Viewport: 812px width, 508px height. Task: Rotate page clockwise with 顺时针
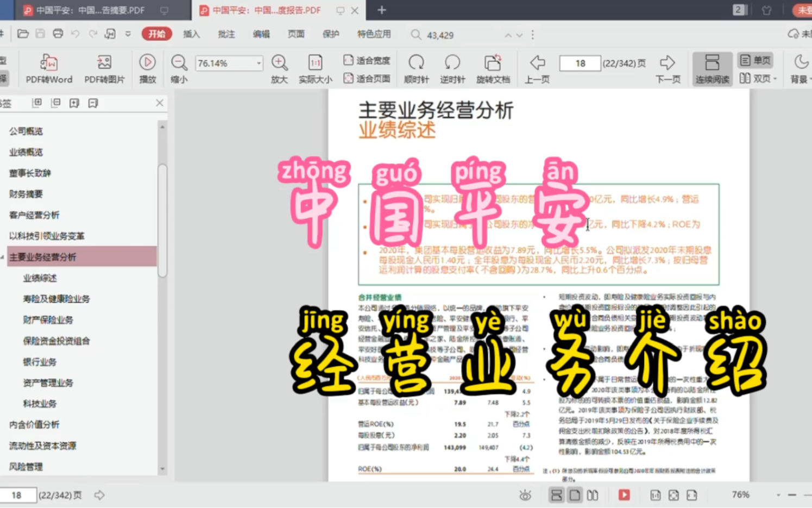click(416, 69)
